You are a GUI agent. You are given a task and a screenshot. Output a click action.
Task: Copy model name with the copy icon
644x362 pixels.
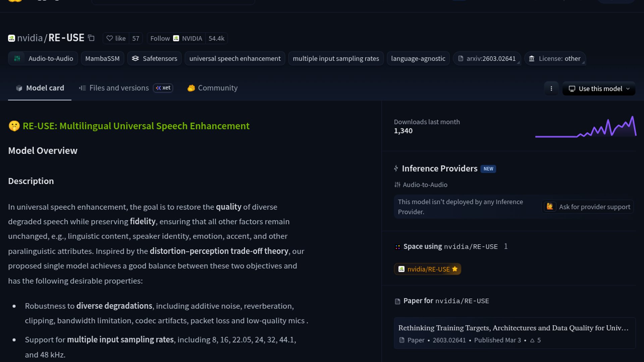pos(91,38)
